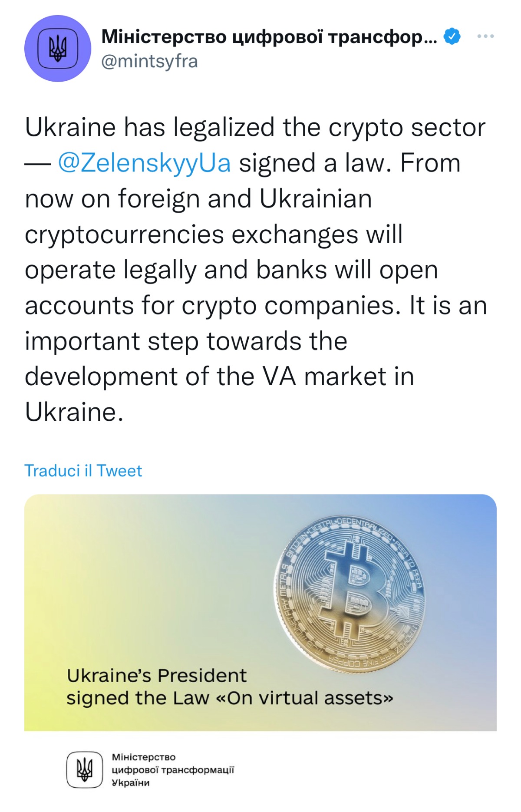Click Traduci il Tweet
Image resolution: width=521 pixels, height=812 pixels.
tap(83, 471)
